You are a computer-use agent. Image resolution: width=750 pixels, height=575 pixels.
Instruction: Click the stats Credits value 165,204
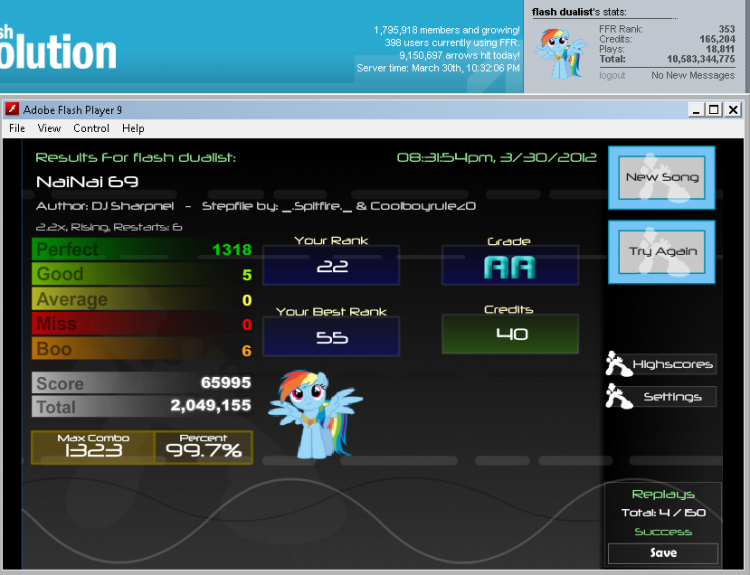tap(717, 39)
